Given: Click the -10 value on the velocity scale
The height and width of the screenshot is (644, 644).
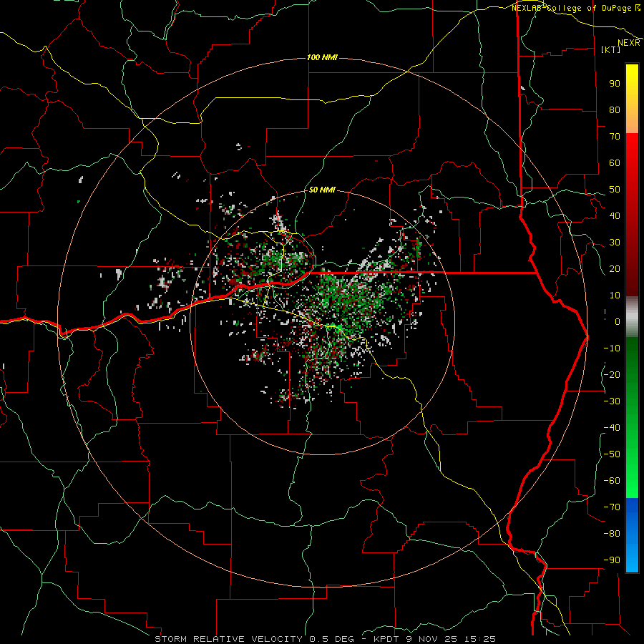Looking at the screenshot, I should coord(612,348).
